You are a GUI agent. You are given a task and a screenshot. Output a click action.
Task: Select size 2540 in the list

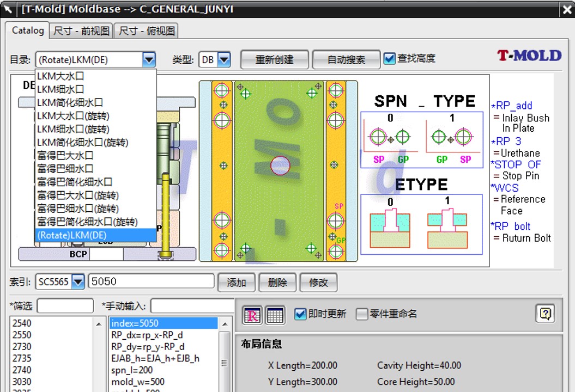coord(52,323)
